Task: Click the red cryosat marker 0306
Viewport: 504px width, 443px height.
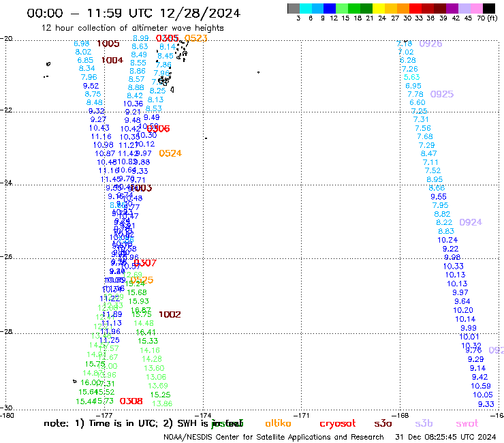Action: click(x=158, y=129)
